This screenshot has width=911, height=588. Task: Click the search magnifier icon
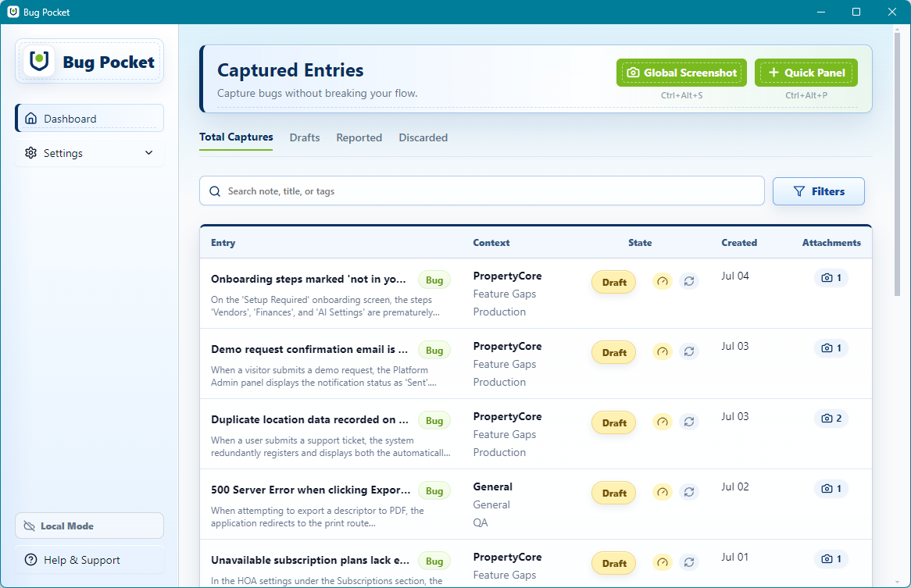point(215,191)
